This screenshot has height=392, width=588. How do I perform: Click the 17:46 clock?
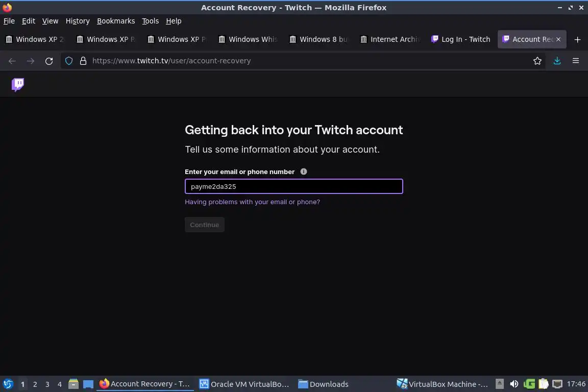tap(576, 384)
